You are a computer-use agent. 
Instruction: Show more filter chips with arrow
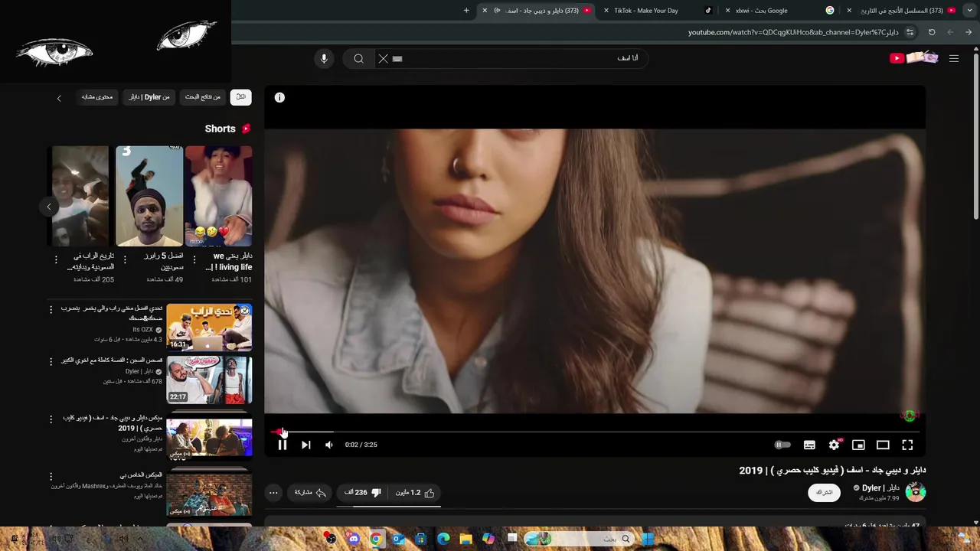point(59,98)
